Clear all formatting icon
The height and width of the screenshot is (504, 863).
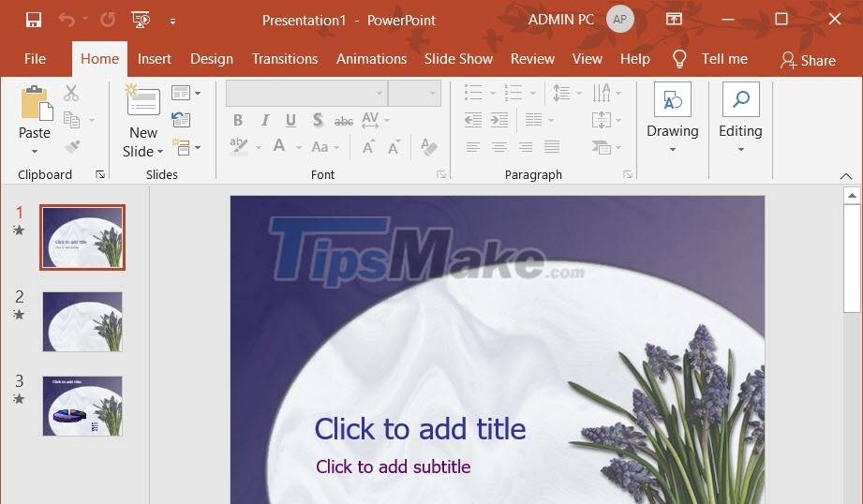coord(429,147)
